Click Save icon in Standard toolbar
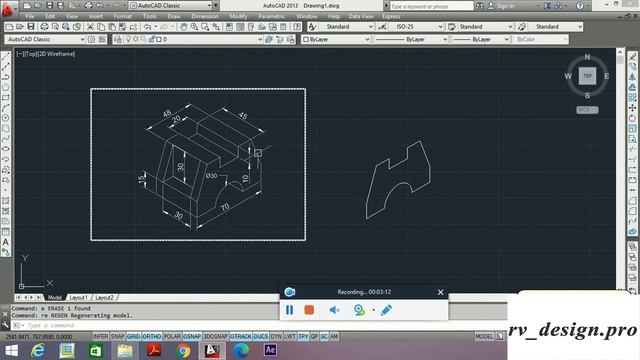This screenshot has height=360, width=640. pos(31,27)
